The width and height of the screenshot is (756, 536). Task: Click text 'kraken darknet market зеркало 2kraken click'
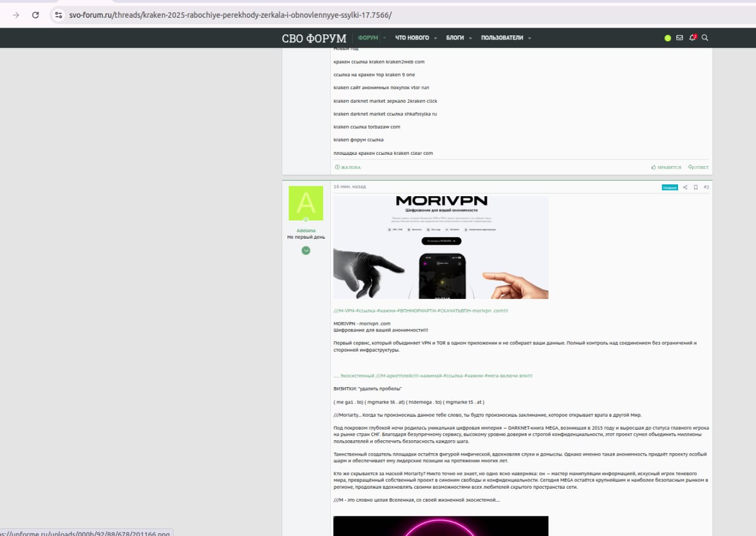[x=386, y=101]
